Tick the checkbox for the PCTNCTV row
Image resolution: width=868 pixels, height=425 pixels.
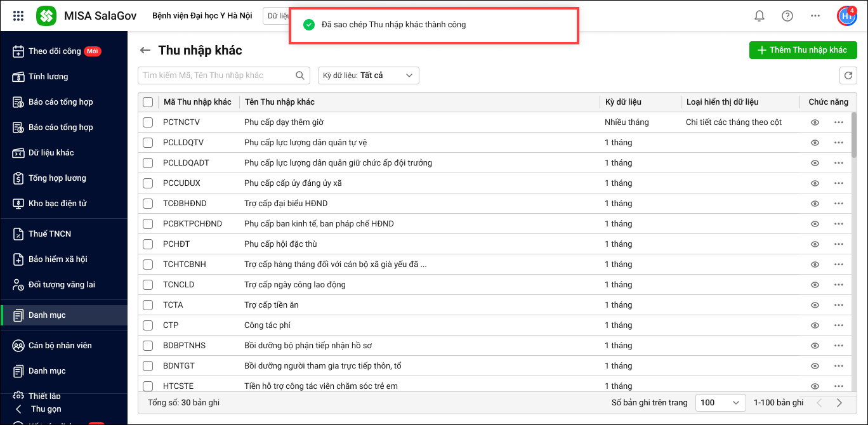148,122
